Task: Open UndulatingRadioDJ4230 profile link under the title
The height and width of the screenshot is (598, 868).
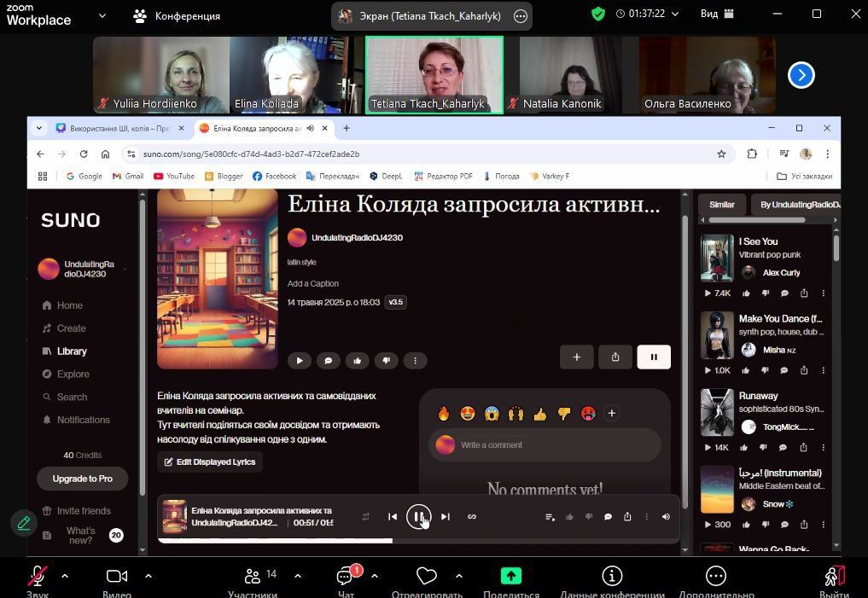Action: (357, 237)
